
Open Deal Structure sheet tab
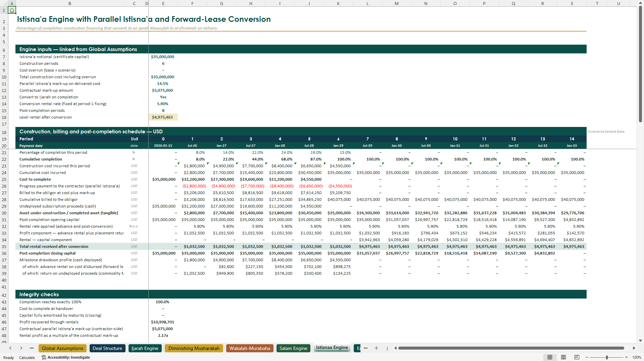coord(107,348)
